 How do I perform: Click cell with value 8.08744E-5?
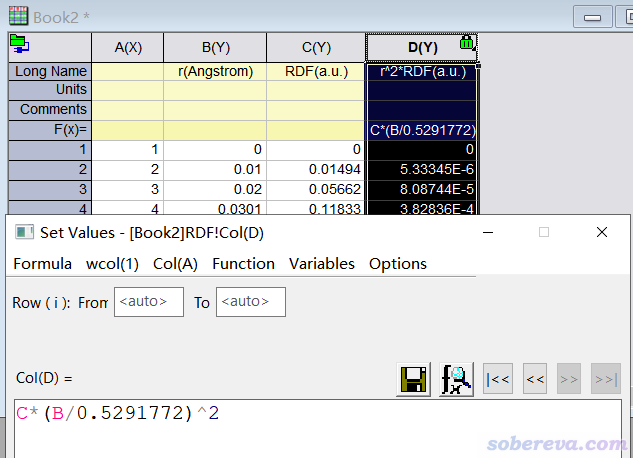(x=422, y=190)
